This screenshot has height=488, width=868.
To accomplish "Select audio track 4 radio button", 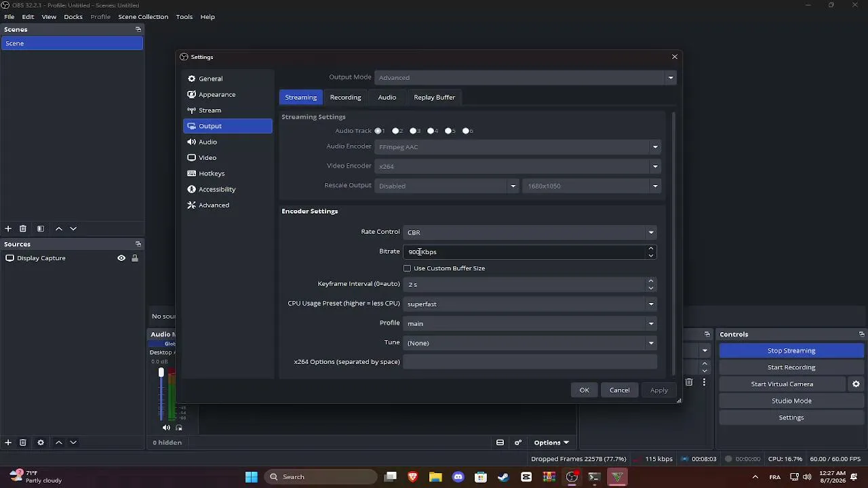I will [431, 131].
